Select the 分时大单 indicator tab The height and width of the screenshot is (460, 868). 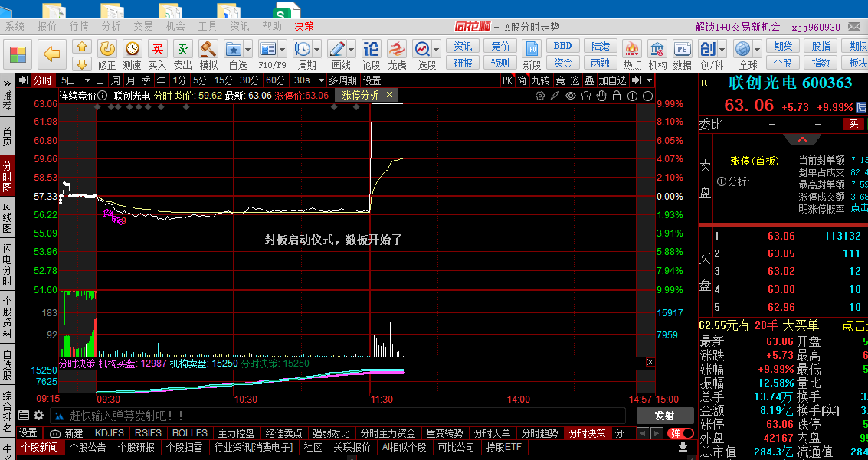[x=493, y=433]
